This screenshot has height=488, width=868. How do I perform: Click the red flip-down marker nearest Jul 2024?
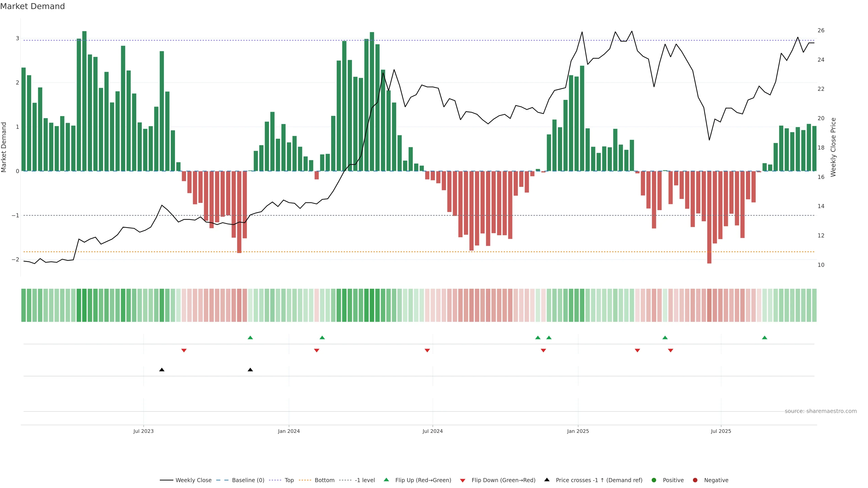pos(427,351)
